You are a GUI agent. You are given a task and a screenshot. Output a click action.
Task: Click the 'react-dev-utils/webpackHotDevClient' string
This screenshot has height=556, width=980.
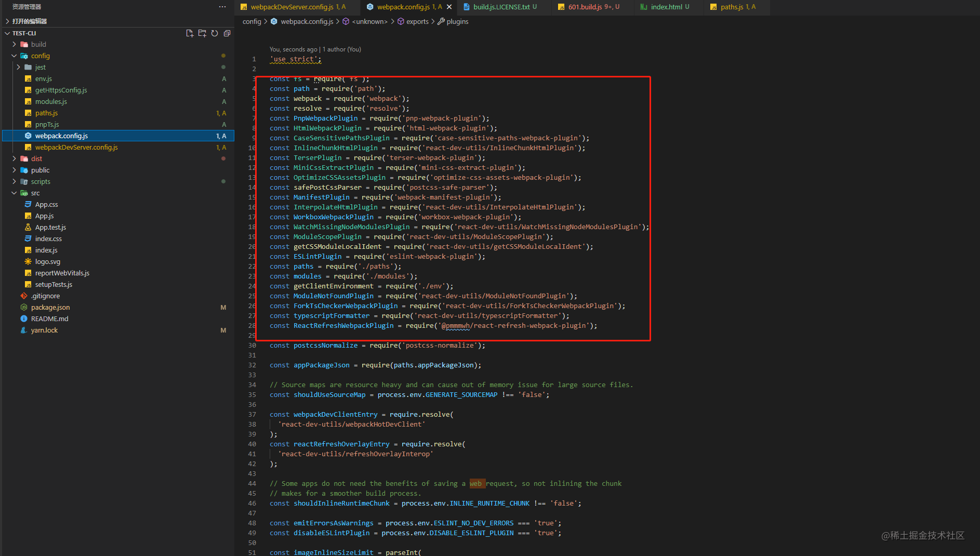(x=351, y=425)
